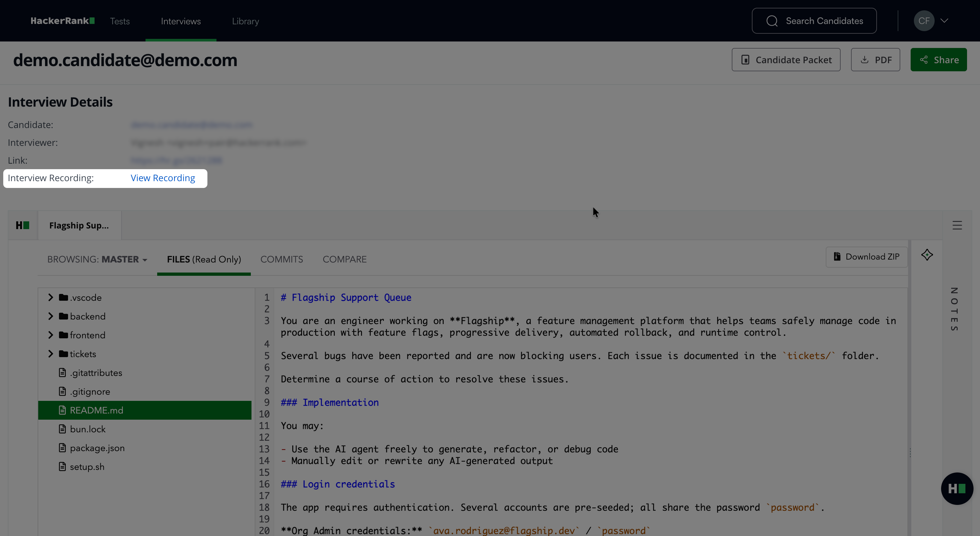This screenshot has width=980, height=536.
Task: Expand the .vscode folder chevron
Action: point(51,297)
